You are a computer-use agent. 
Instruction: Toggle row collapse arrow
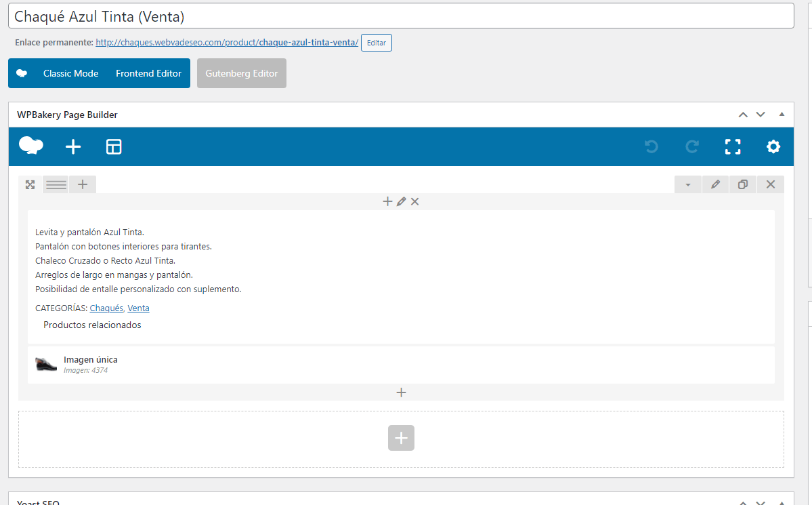687,184
